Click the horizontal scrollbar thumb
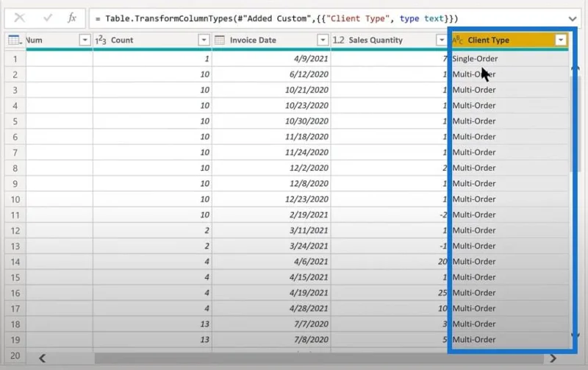 [319, 358]
